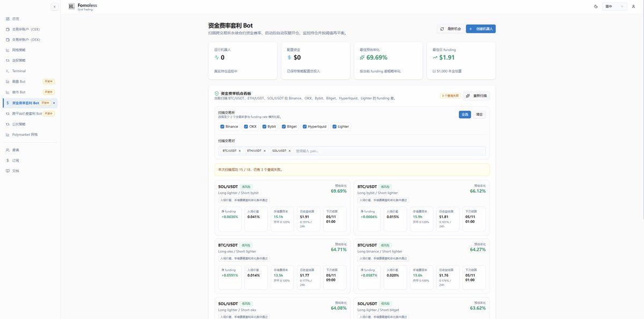
Task: Click the 重新扫描 rescan button
Action: pyautogui.click(x=477, y=96)
